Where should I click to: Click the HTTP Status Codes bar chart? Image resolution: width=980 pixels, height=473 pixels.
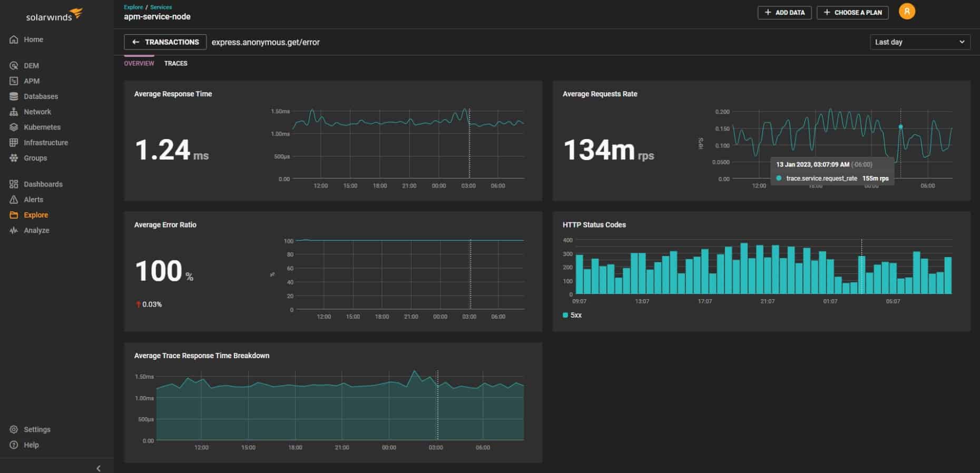point(763,267)
